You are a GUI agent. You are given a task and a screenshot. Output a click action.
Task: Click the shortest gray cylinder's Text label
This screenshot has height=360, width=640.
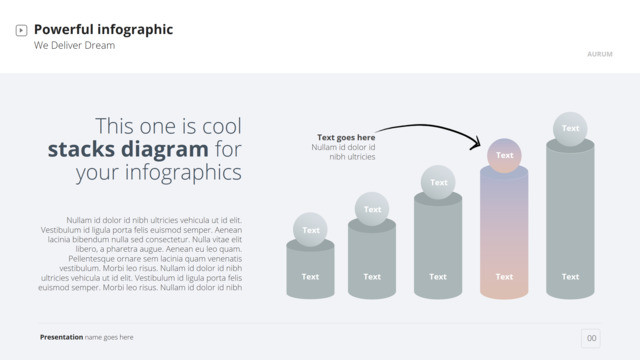click(310, 277)
